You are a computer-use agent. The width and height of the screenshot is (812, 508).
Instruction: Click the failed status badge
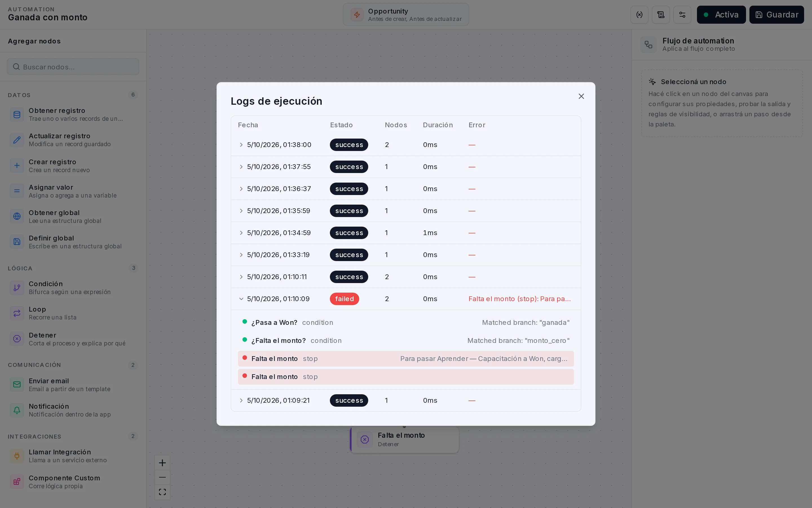[344, 299]
